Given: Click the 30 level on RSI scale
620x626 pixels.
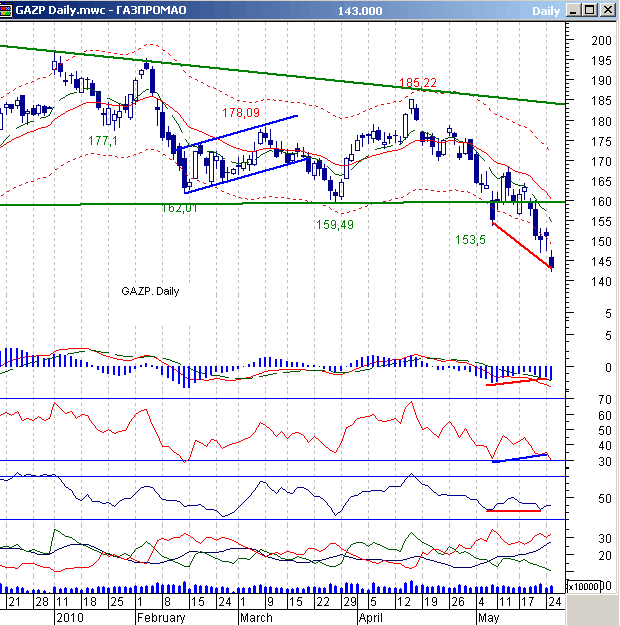Looking at the screenshot, I should coord(604,462).
